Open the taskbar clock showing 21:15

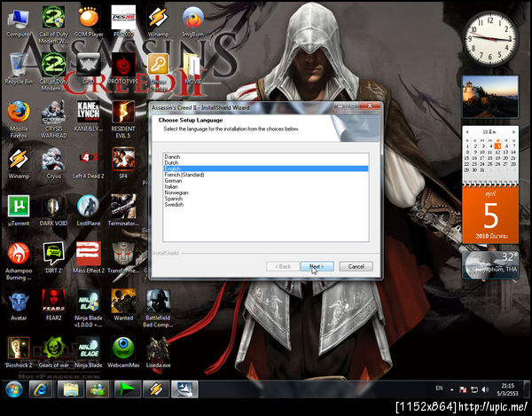tap(507, 389)
